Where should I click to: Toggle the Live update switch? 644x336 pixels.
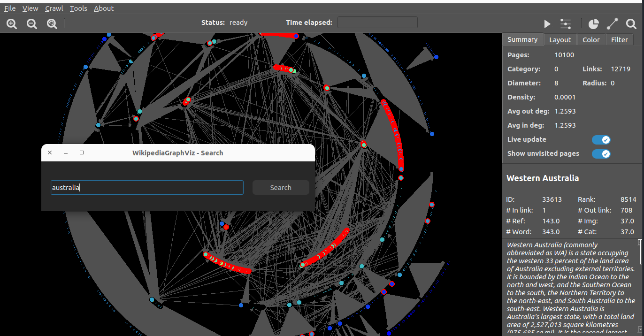[601, 140]
